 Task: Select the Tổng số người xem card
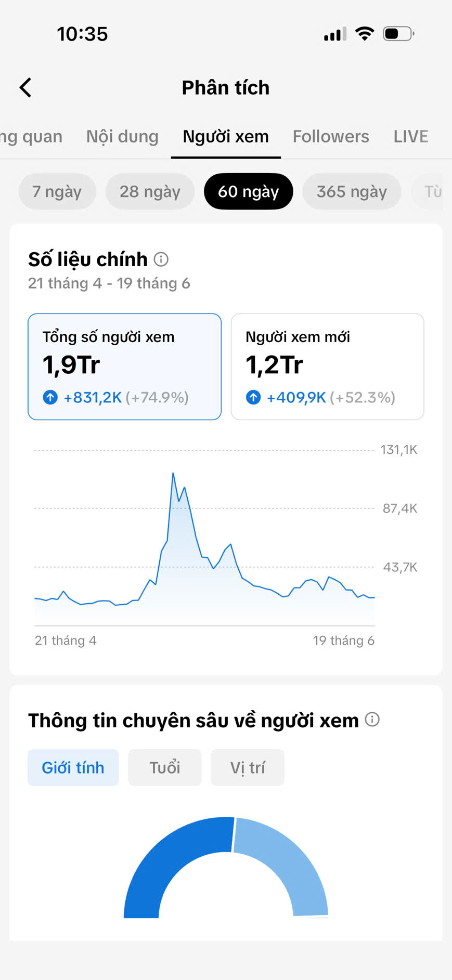click(124, 367)
